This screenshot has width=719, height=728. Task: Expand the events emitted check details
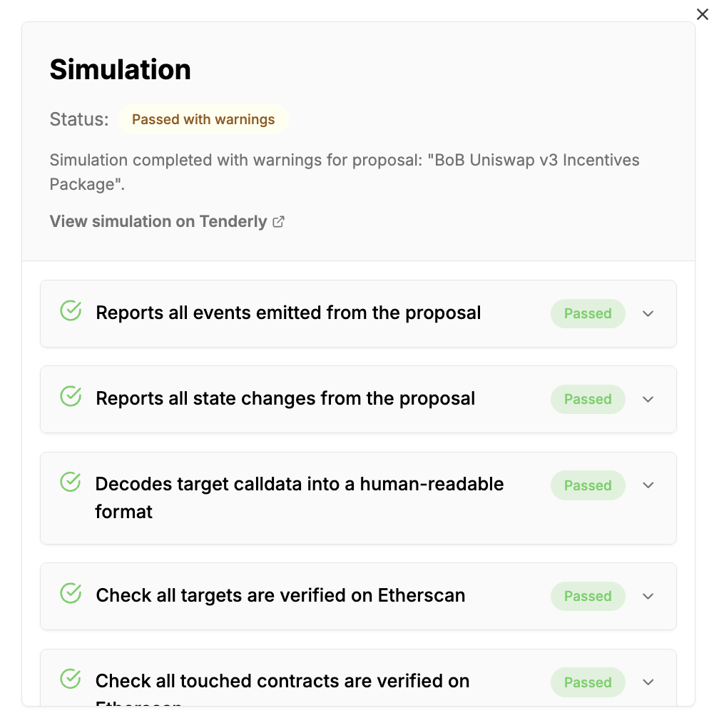tap(648, 313)
